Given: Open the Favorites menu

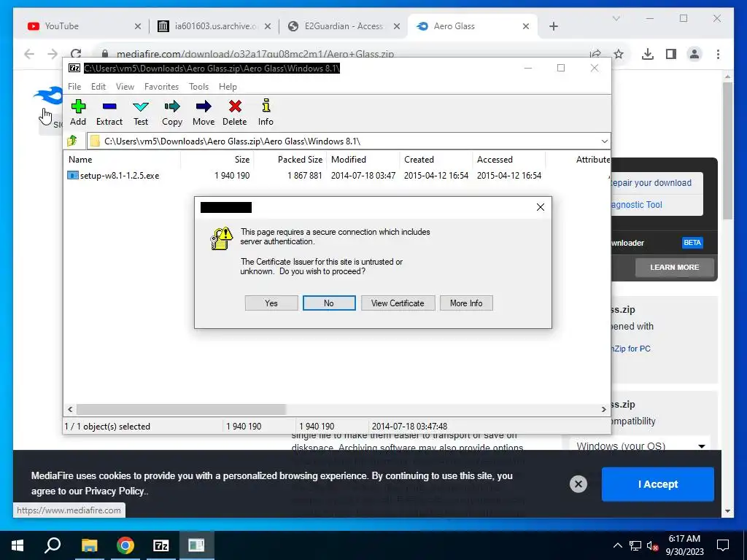Looking at the screenshot, I should [x=161, y=87].
